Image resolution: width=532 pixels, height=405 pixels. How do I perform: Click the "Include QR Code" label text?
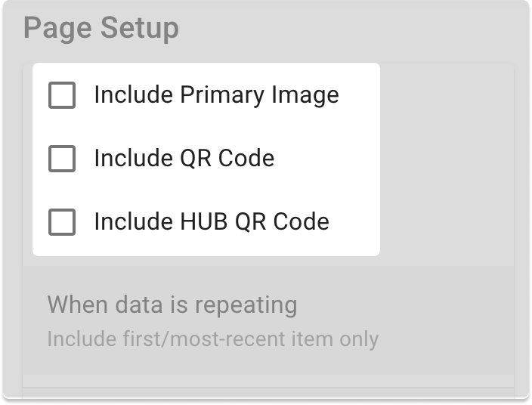184,159
